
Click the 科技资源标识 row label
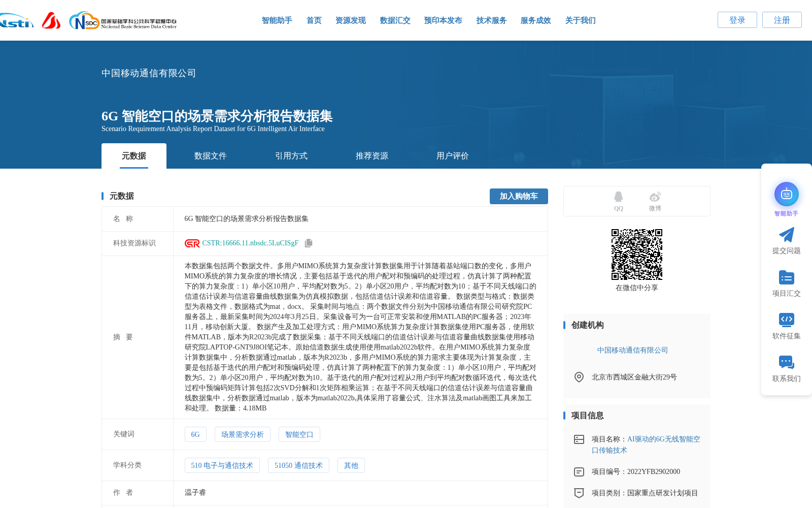(x=134, y=243)
